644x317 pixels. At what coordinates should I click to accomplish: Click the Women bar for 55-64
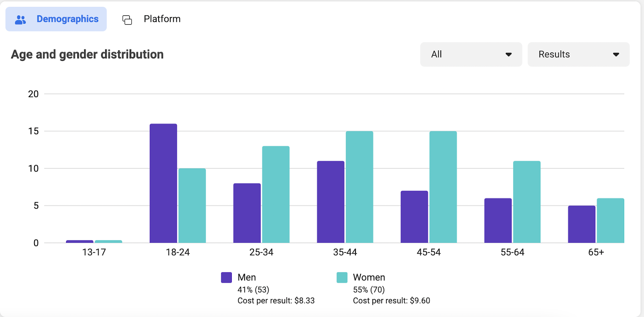click(527, 202)
